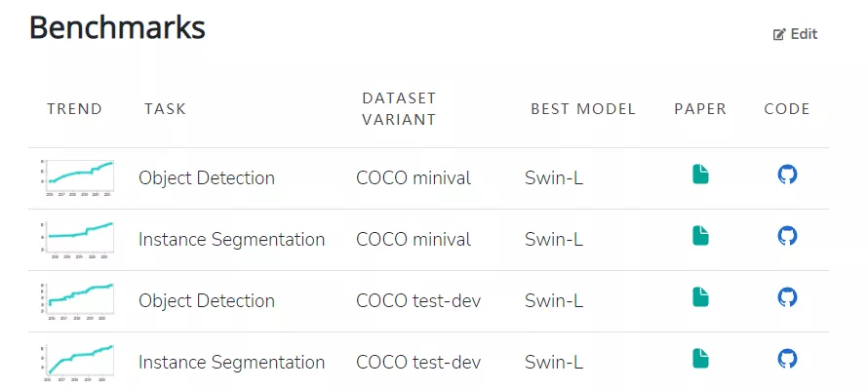868x389 pixels.
Task: Click the Edit button next to Benchmarks
Action: pos(795,34)
